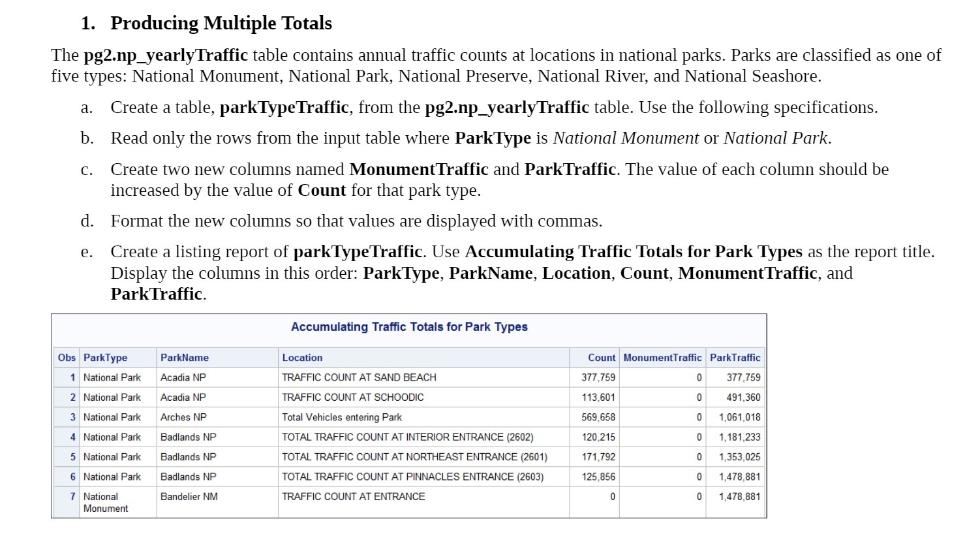Select the ParkType column header
The image size is (980, 551).
106,358
